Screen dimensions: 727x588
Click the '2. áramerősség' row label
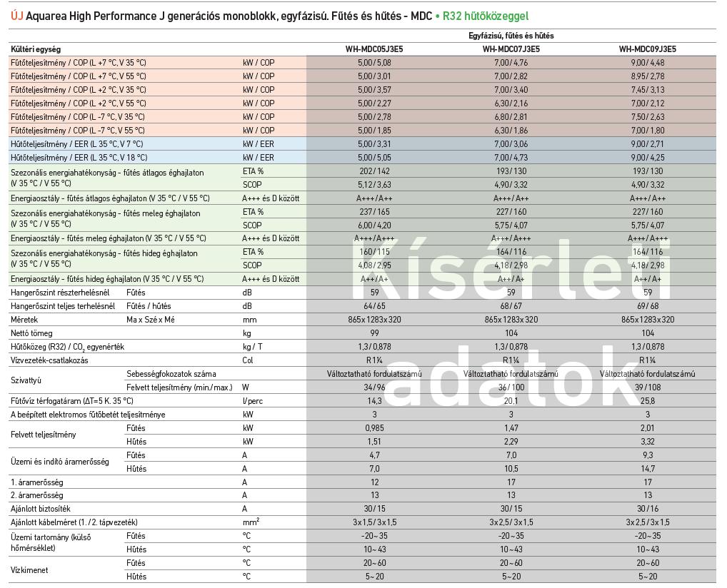click(36, 495)
